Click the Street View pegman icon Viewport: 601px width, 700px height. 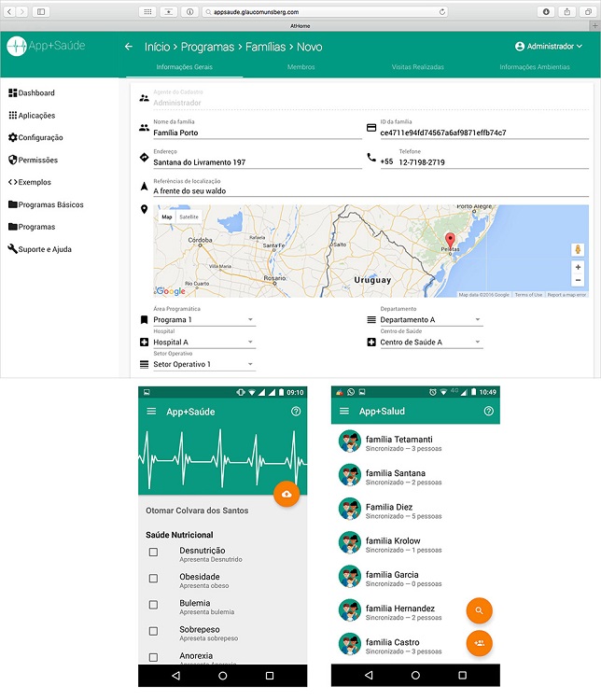(x=578, y=249)
